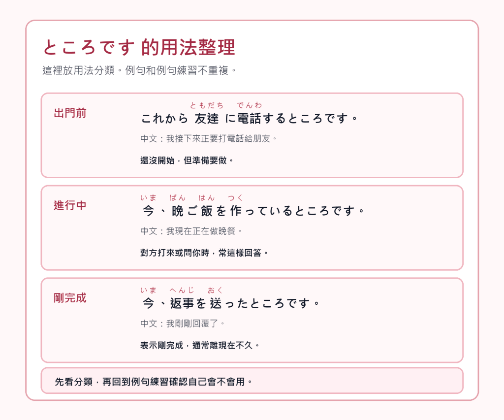This screenshot has width=504, height=420.
Task: Click the note 表示剛完成，通常離現在不久
Action: [x=200, y=345]
